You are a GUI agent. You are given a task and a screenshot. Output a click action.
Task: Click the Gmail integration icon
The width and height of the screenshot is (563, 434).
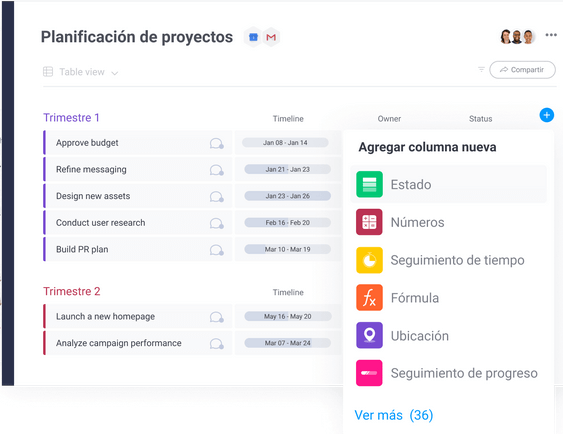(271, 37)
